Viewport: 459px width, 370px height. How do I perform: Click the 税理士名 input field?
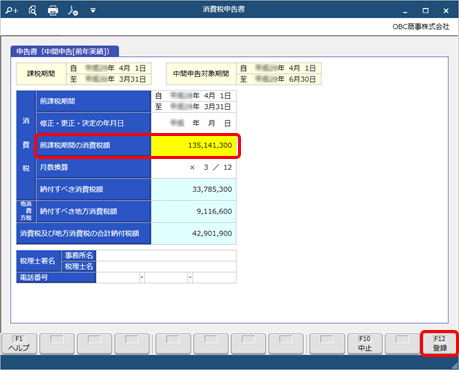(166, 267)
